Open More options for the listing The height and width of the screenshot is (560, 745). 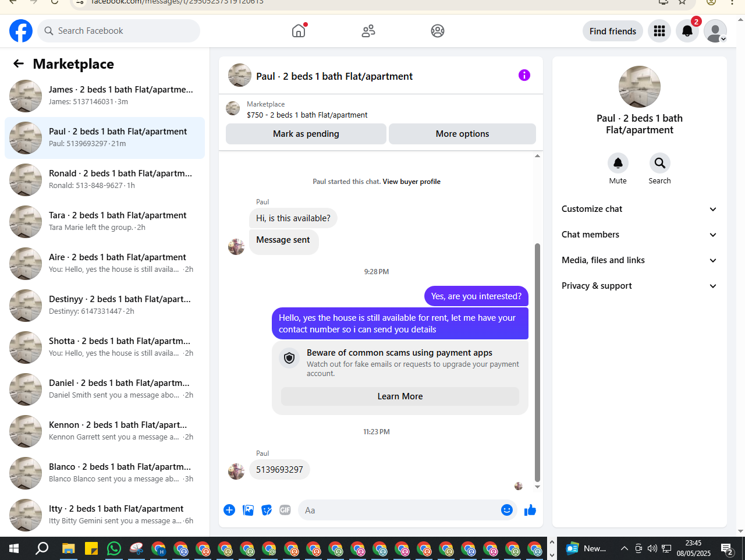462,134
